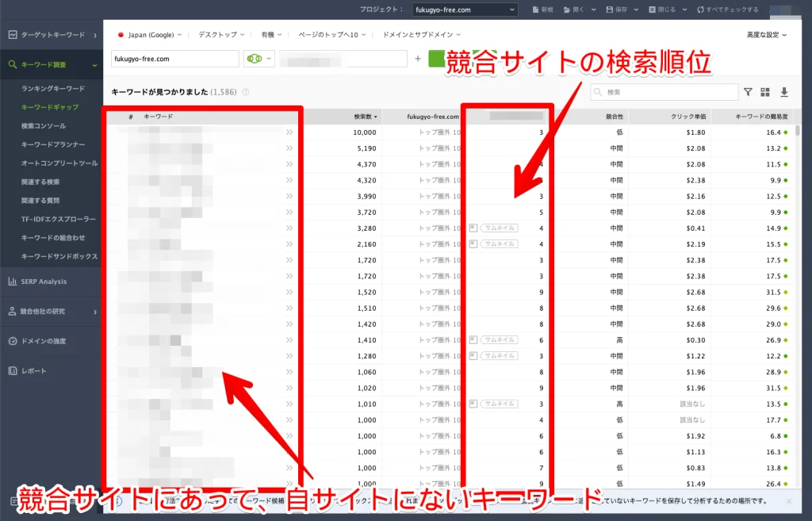Image resolution: width=812 pixels, height=521 pixels.
Task: Open dropdown arrow next to 保存
Action: [636, 10]
